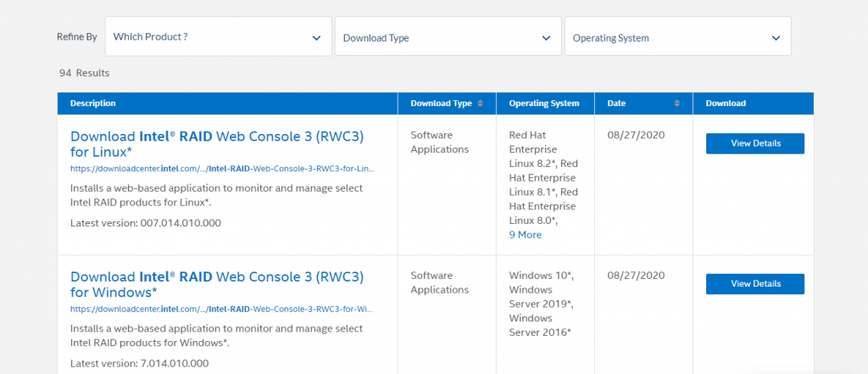This screenshot has height=374, width=868.
Task: Click the Refine By label
Action: [x=77, y=37]
